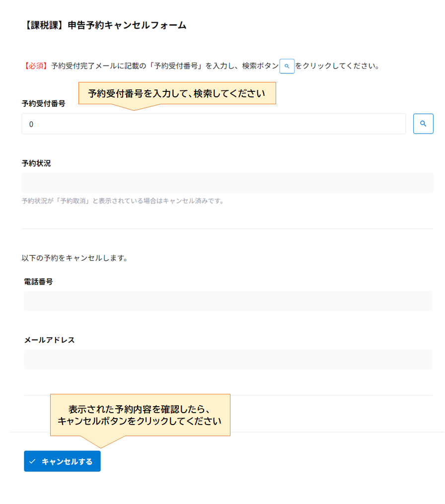The image size is (445, 504).
Task: Click the 予約状況 display field
Action: coord(227,183)
